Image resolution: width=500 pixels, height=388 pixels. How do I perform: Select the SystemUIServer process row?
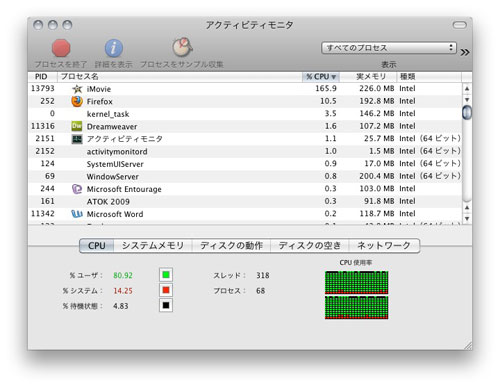coord(245,164)
